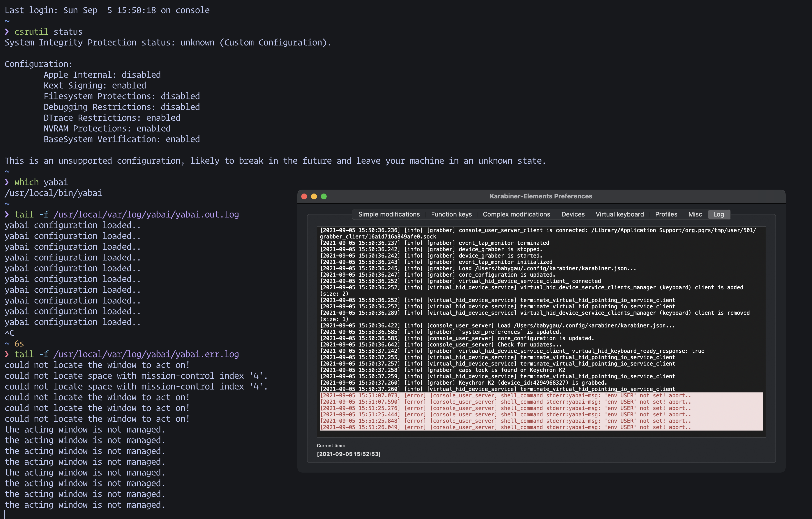Image resolution: width=812 pixels, height=519 pixels.
Task: Place the cursor at the terminal prompt
Action: coord(7,514)
